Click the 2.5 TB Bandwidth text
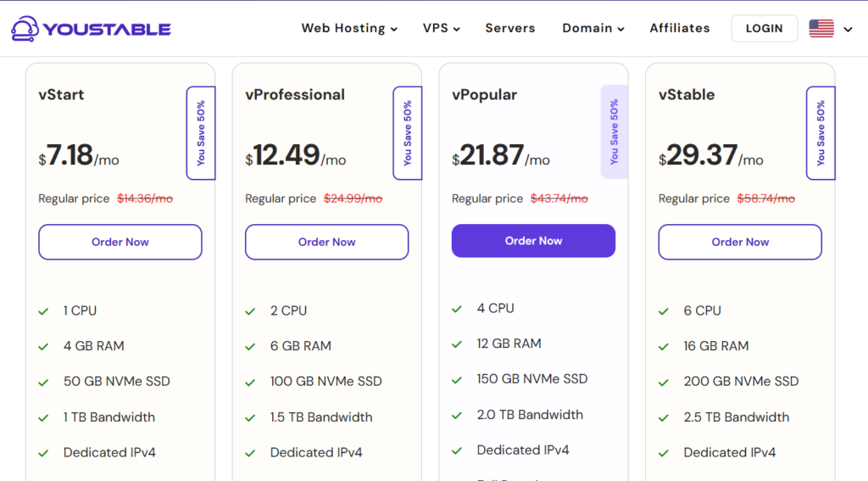The height and width of the screenshot is (481, 868). (x=737, y=417)
